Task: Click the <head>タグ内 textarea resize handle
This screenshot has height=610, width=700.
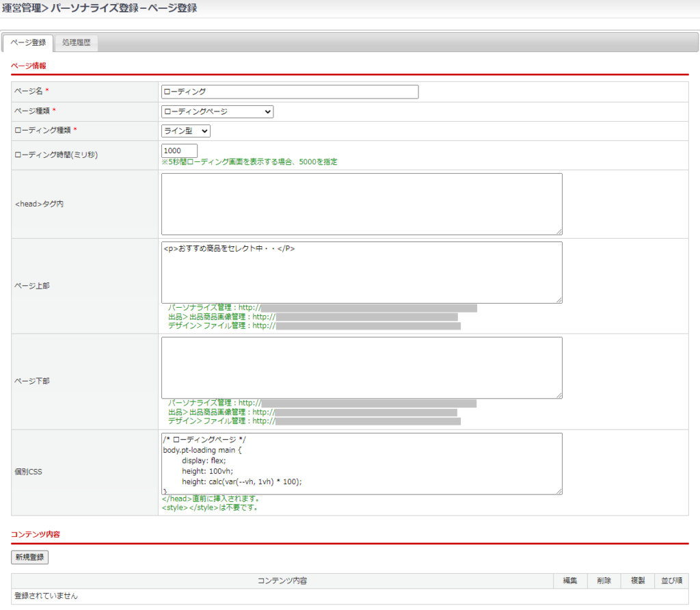Action: coord(558,231)
